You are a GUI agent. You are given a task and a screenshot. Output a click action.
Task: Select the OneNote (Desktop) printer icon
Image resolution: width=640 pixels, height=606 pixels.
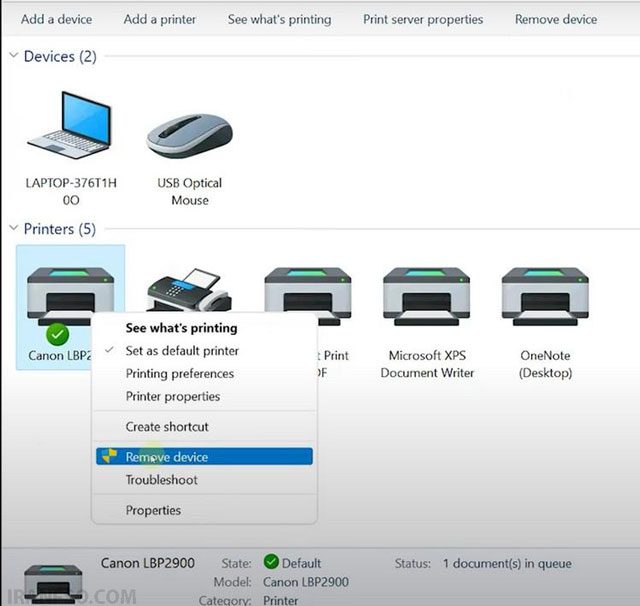point(545,297)
